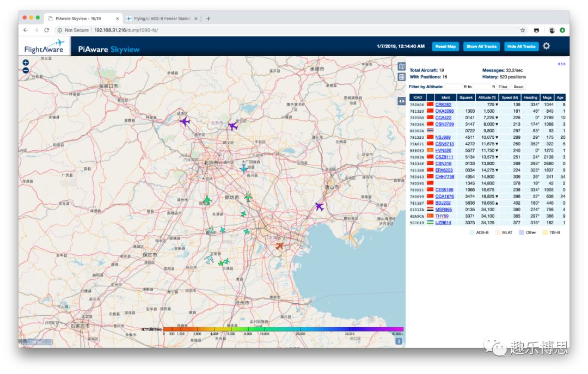Image resolution: width=588 pixels, height=374 pixels.
Task: Open the CES5166 flight link
Action: pos(444,190)
